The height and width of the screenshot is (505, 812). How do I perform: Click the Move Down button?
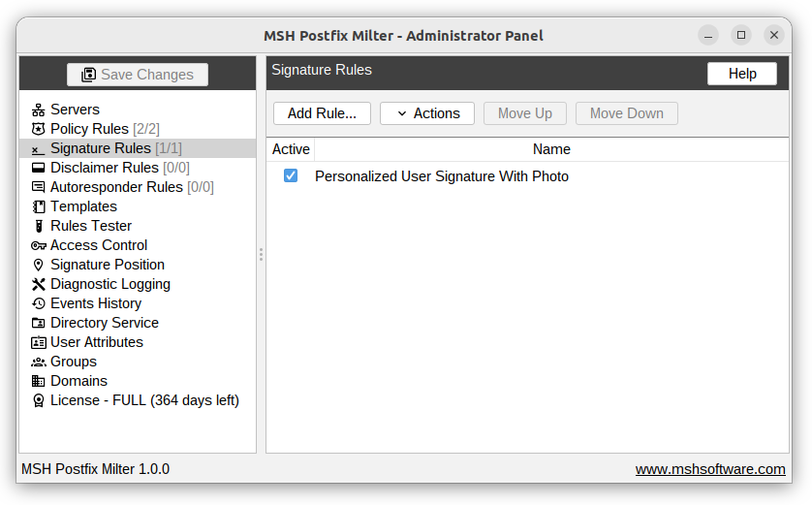coord(627,113)
